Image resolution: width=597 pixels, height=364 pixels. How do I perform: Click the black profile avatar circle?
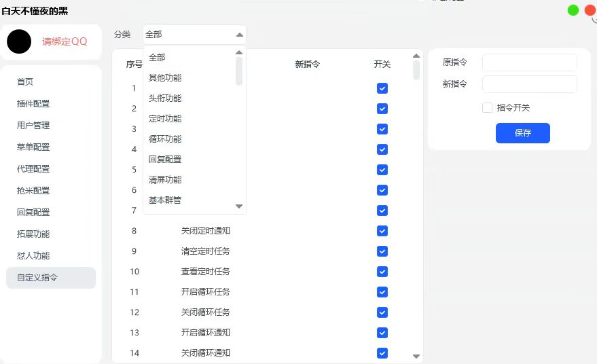19,41
